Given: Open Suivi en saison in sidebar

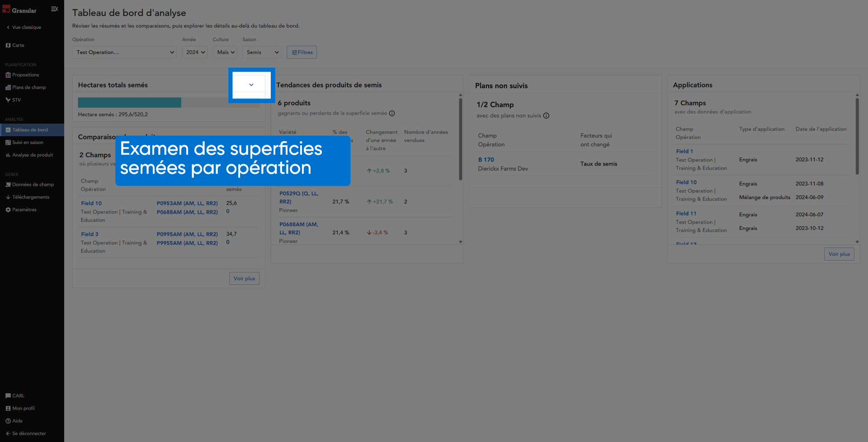Looking at the screenshot, I should (x=32, y=143).
